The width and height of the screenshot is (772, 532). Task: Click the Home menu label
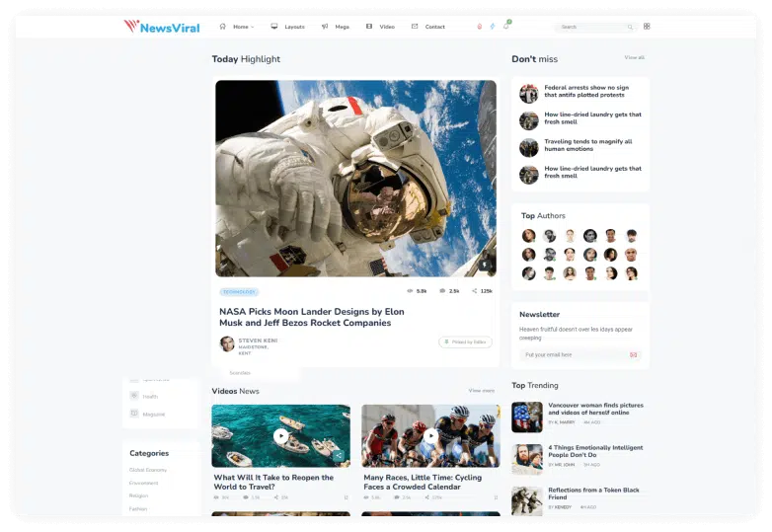point(241,27)
